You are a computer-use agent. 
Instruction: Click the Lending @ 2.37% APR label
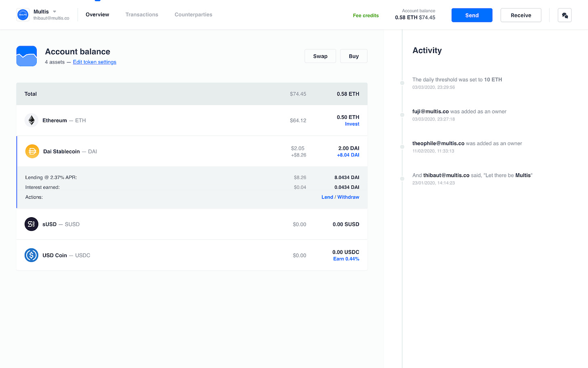pos(51,178)
